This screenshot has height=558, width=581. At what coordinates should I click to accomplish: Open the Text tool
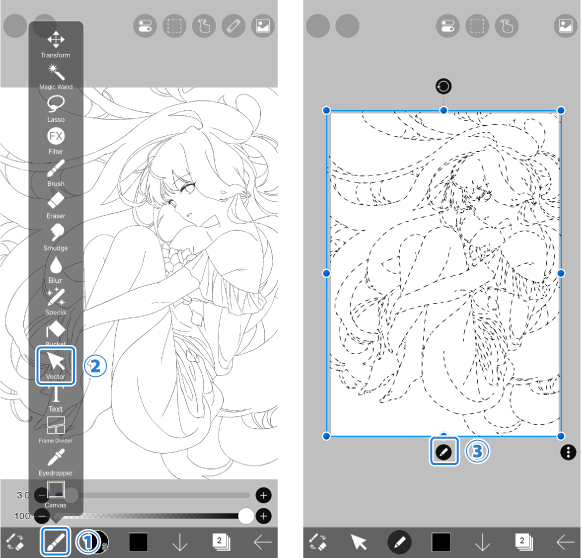tap(56, 399)
